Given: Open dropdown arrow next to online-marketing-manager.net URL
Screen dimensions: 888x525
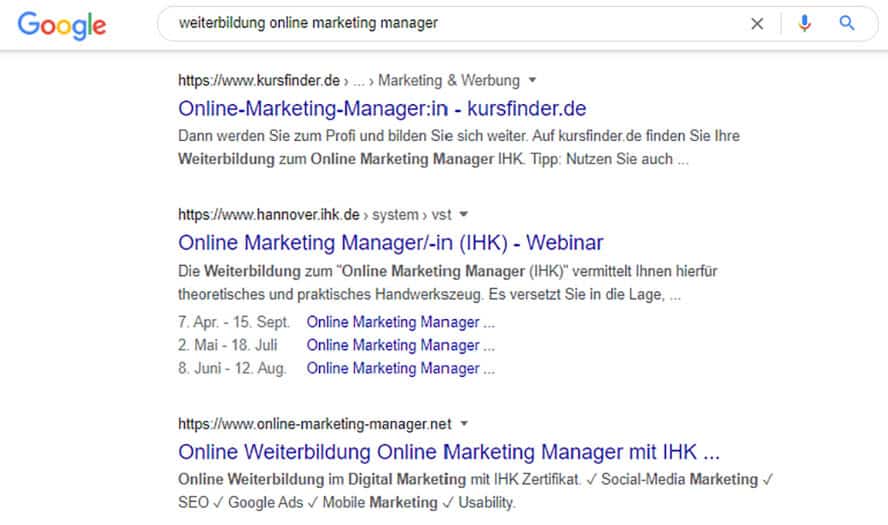Looking at the screenshot, I should tap(464, 423).
